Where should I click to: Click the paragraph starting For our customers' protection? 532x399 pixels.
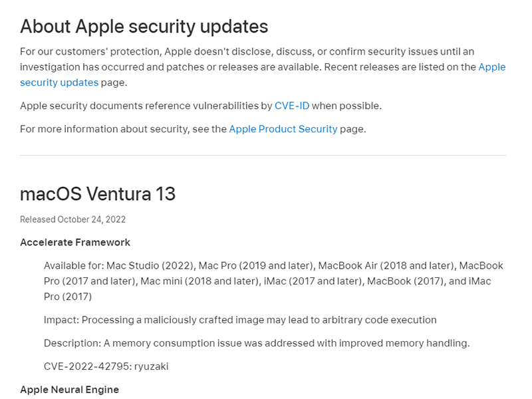click(246, 52)
